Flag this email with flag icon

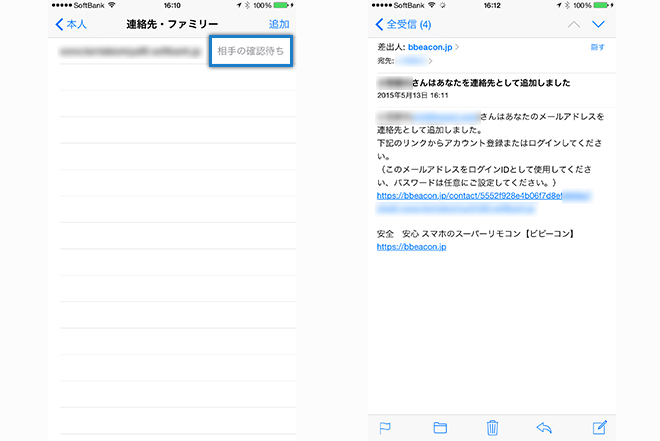385,428
